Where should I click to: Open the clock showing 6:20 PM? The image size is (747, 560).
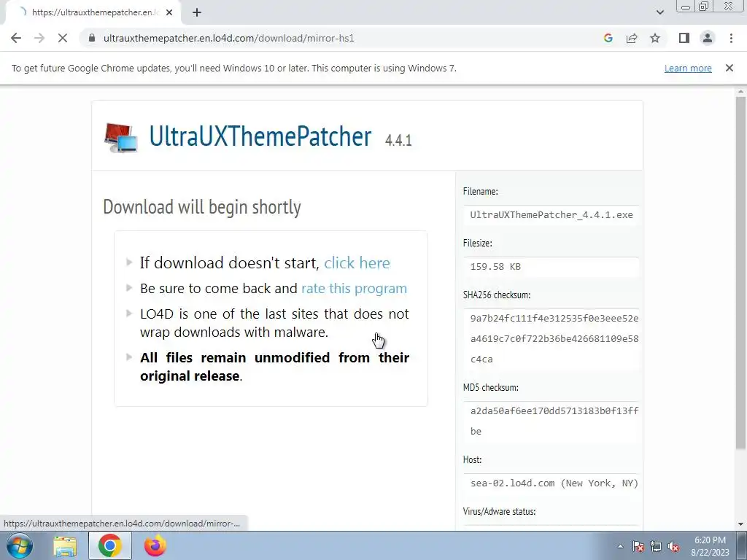(710, 546)
